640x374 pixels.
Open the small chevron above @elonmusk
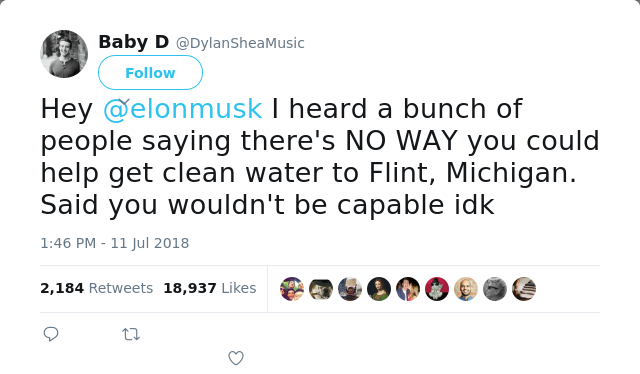click(x=124, y=101)
